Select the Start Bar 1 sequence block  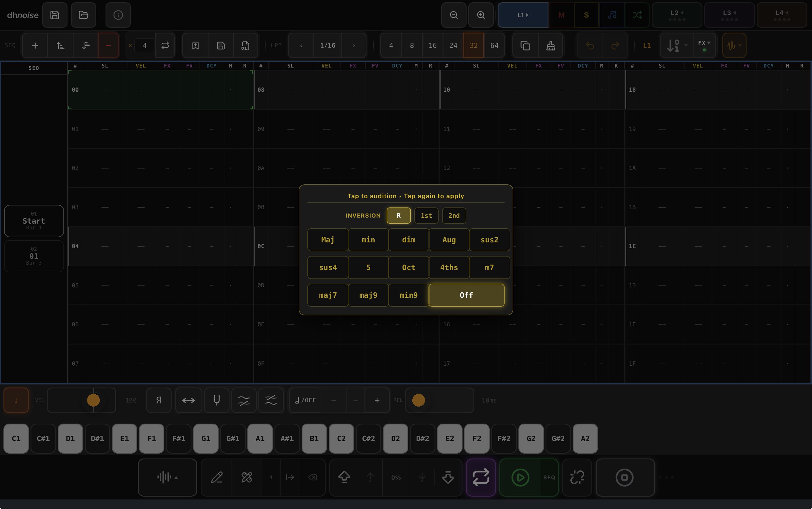pyautogui.click(x=34, y=221)
